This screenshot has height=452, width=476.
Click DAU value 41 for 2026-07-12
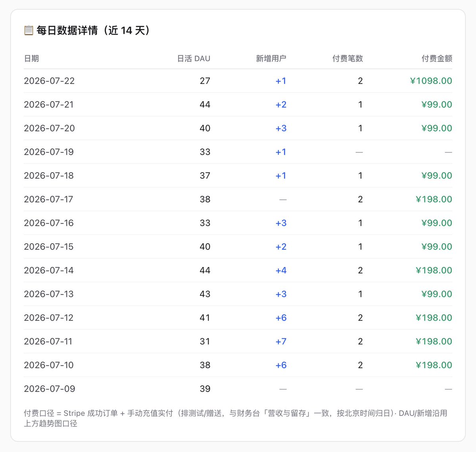click(205, 317)
